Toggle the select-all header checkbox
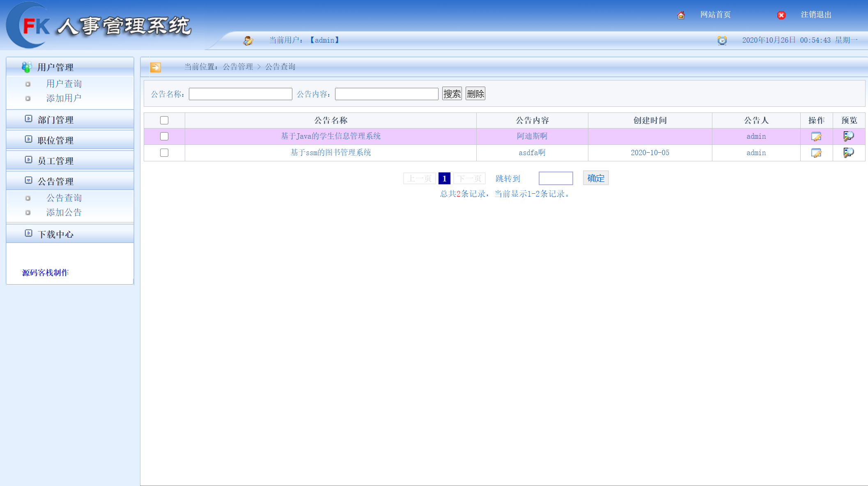868x486 pixels. (164, 120)
